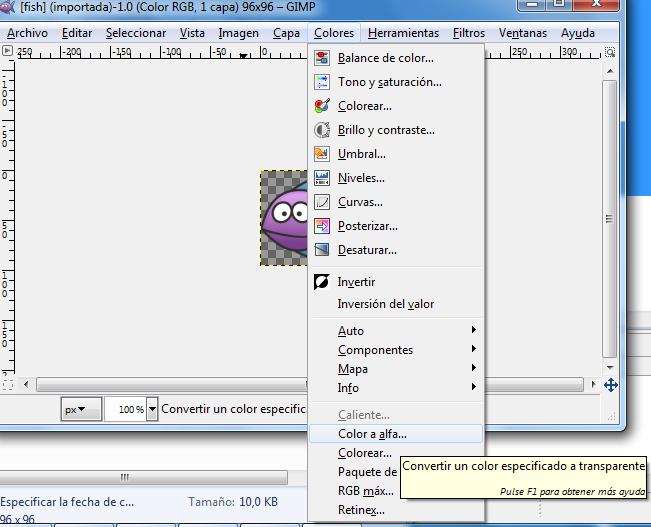The width and height of the screenshot is (651, 527).
Task: Choose Brillo y contraste... entry
Action: coord(396,130)
